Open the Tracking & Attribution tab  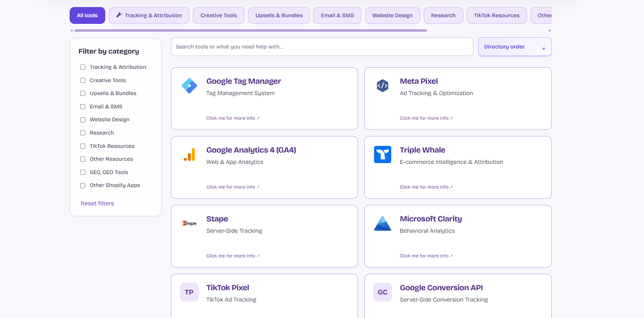coord(149,15)
